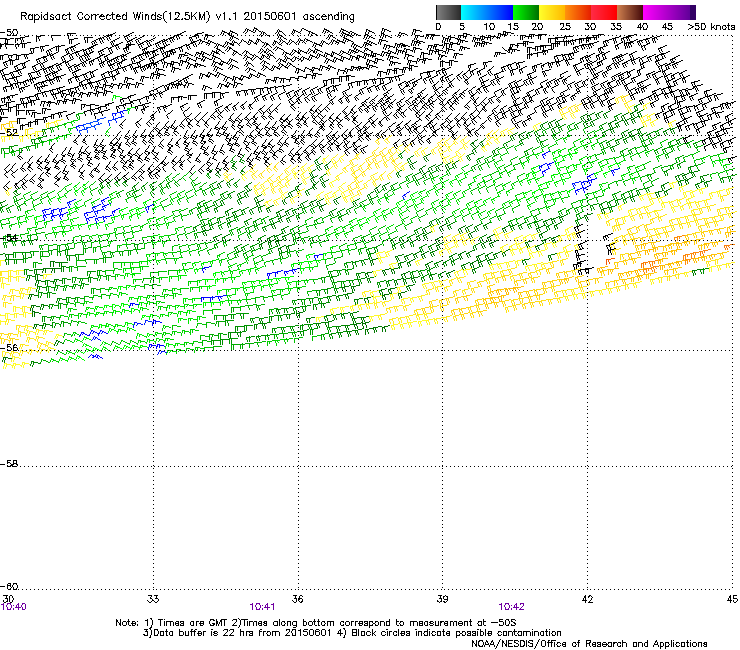Click the yellow 20-25 knots legend color
The image size is (740, 650).
point(552,12)
